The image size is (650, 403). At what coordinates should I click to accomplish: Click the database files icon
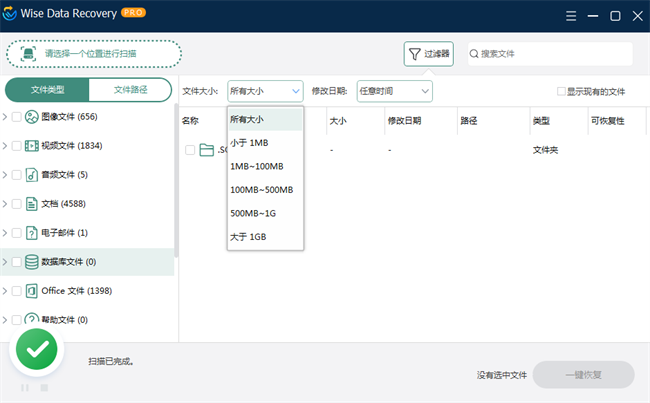[x=32, y=262]
